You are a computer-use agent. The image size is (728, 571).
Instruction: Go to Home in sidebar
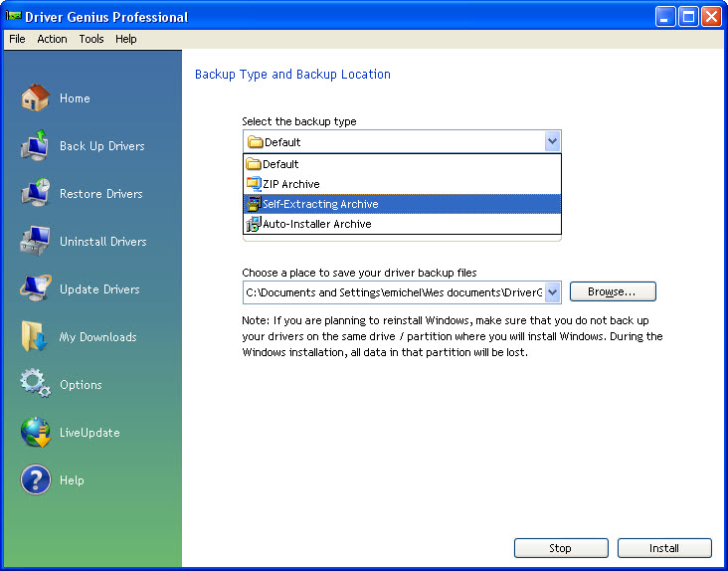click(75, 98)
